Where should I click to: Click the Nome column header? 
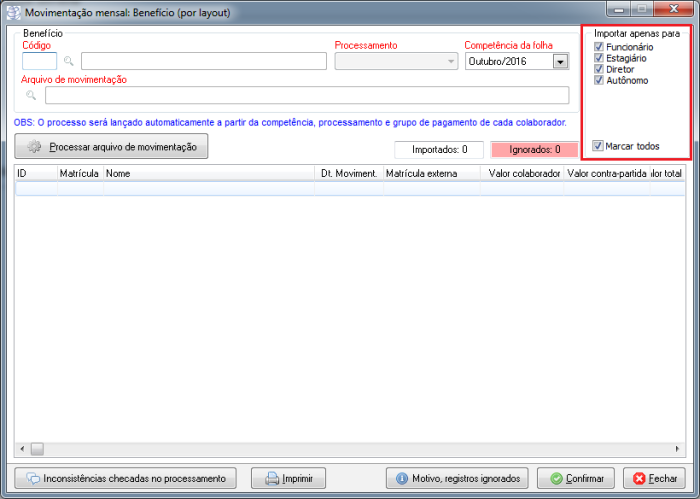click(x=208, y=173)
